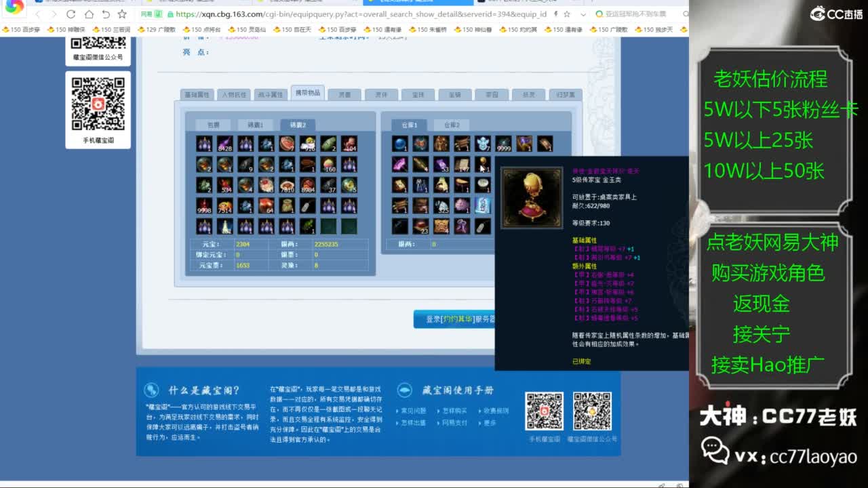Image resolution: width=868 pixels, height=488 pixels.
Task: Click the 手机藏宝阁 QR code
Action: 544,412
